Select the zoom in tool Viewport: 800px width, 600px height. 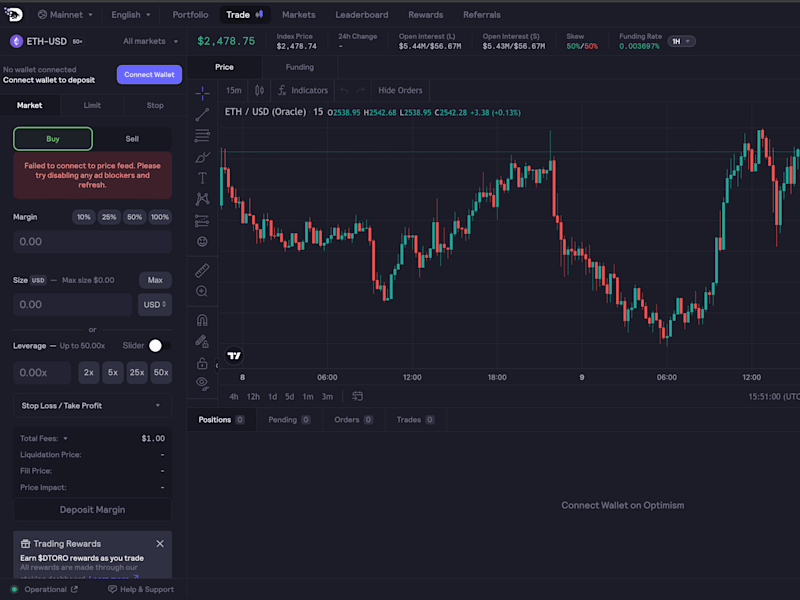click(x=202, y=291)
